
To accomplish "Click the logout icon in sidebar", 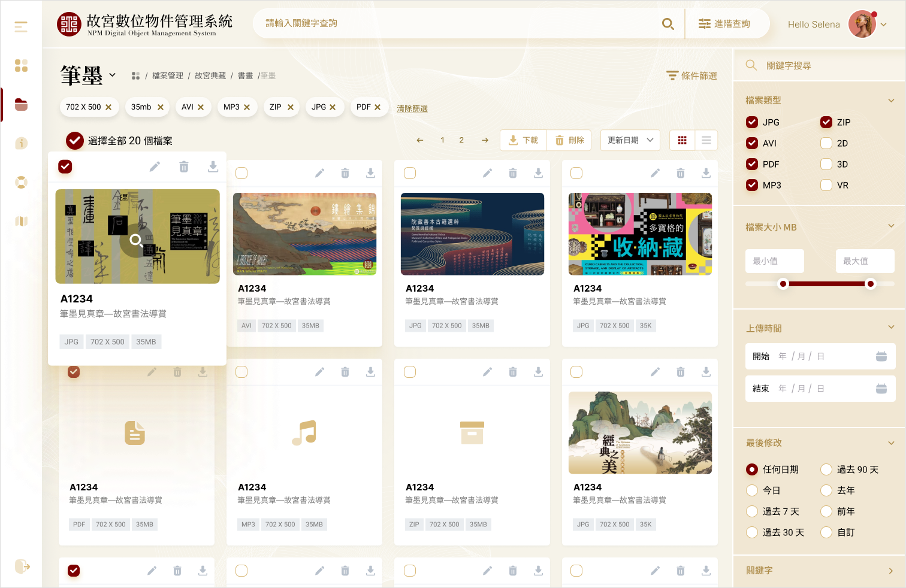I will click(22, 566).
